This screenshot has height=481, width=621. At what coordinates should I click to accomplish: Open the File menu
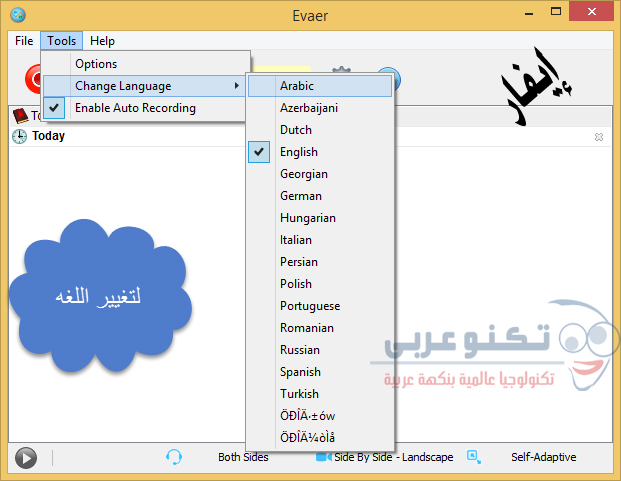24,41
